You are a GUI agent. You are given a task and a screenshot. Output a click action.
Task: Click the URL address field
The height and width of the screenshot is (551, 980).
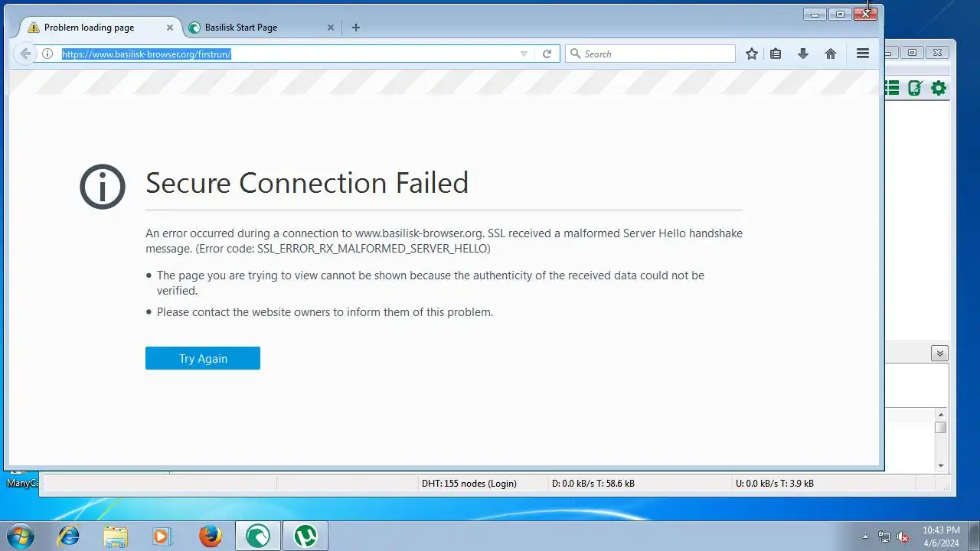[288, 54]
